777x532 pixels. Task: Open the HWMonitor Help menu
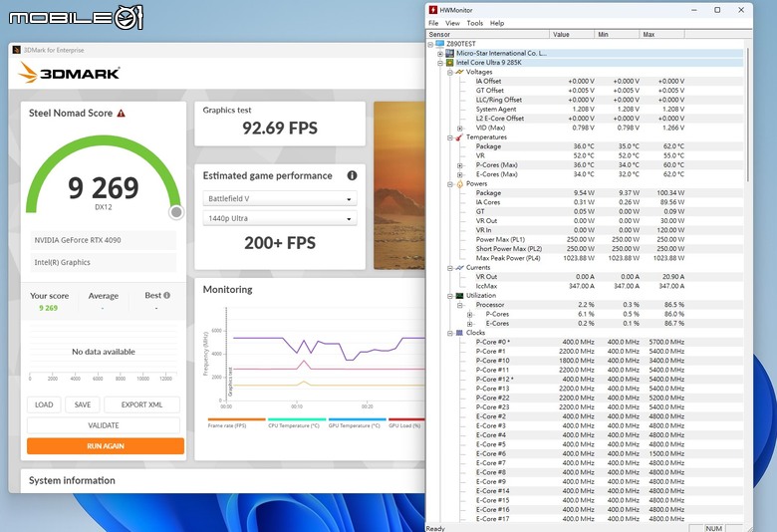[497, 23]
